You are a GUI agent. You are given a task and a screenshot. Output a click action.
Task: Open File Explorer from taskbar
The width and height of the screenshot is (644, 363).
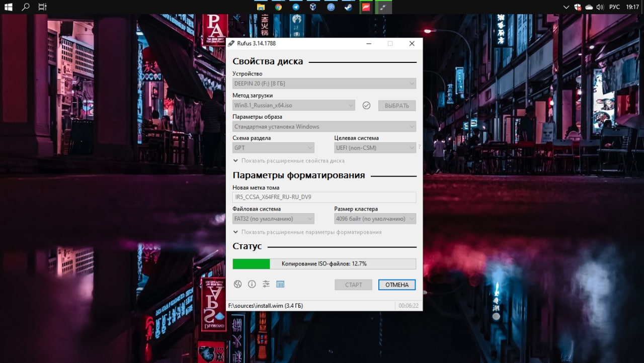pyautogui.click(x=261, y=7)
